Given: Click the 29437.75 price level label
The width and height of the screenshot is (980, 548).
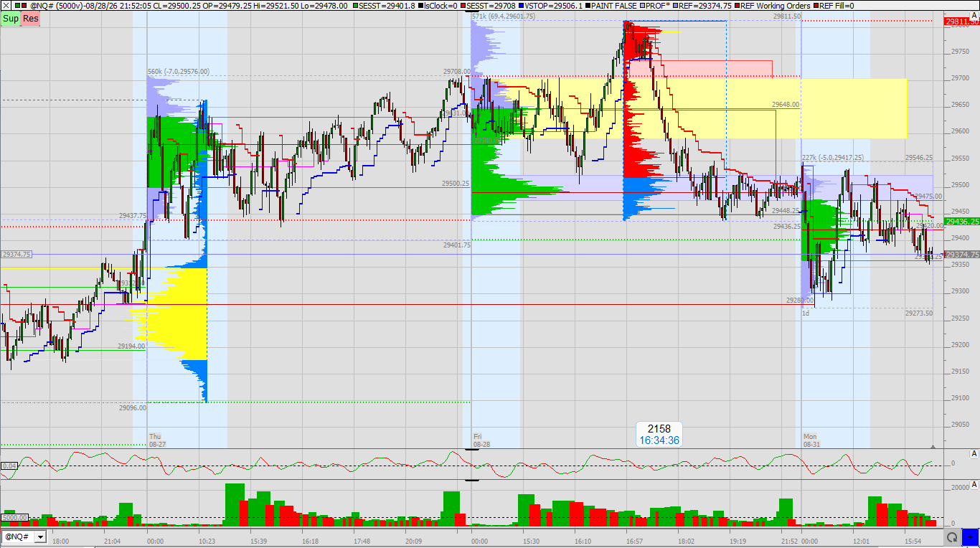Looking at the screenshot, I should [133, 215].
